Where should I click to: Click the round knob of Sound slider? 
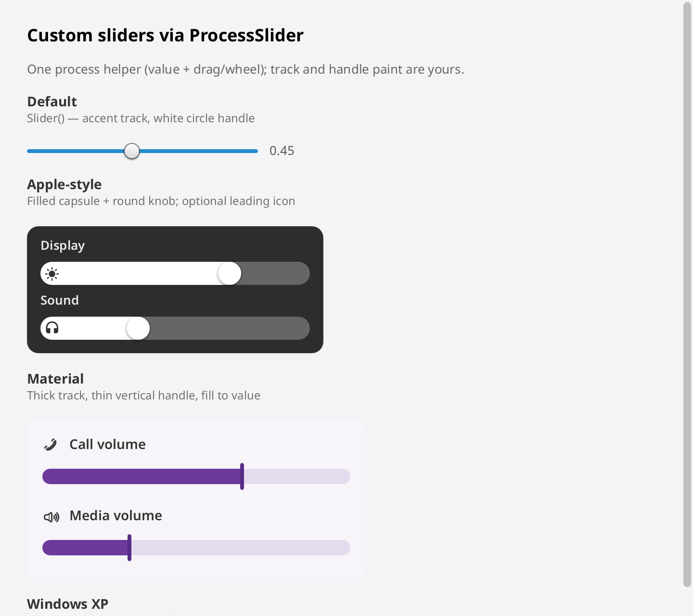click(138, 328)
